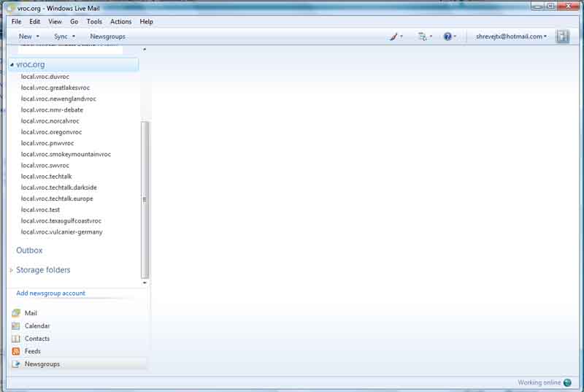This screenshot has height=392, width=584.
Task: Switch to Mail view label
Action: coord(31,313)
